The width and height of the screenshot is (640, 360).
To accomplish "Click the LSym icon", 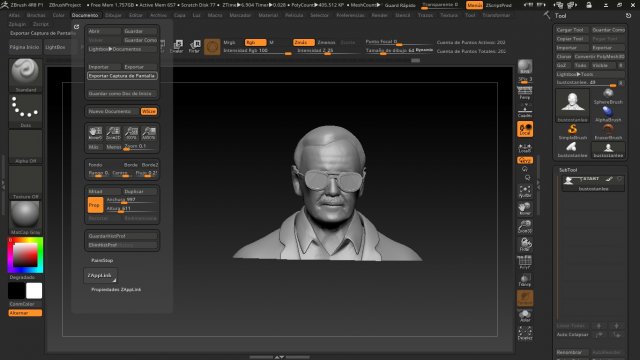I will tap(525, 148).
